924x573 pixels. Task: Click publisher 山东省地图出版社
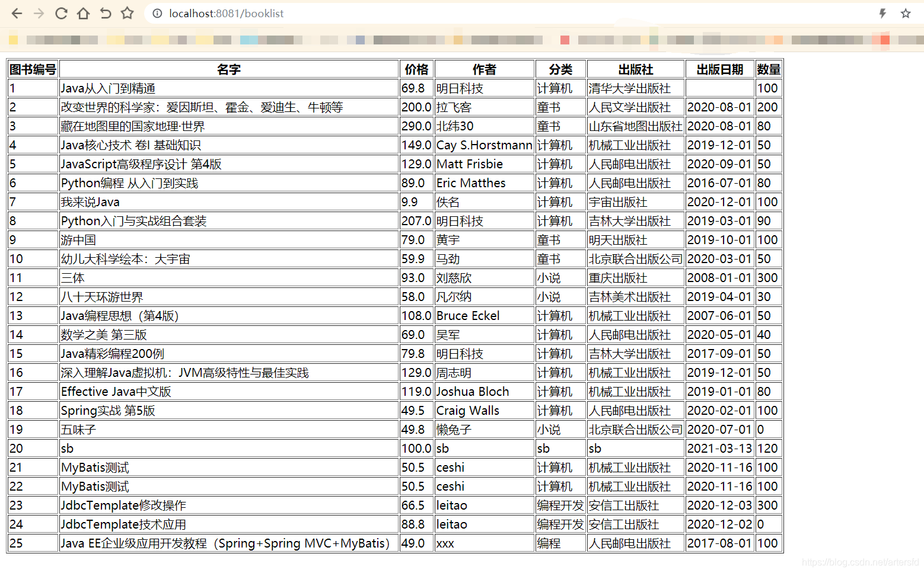coord(636,126)
